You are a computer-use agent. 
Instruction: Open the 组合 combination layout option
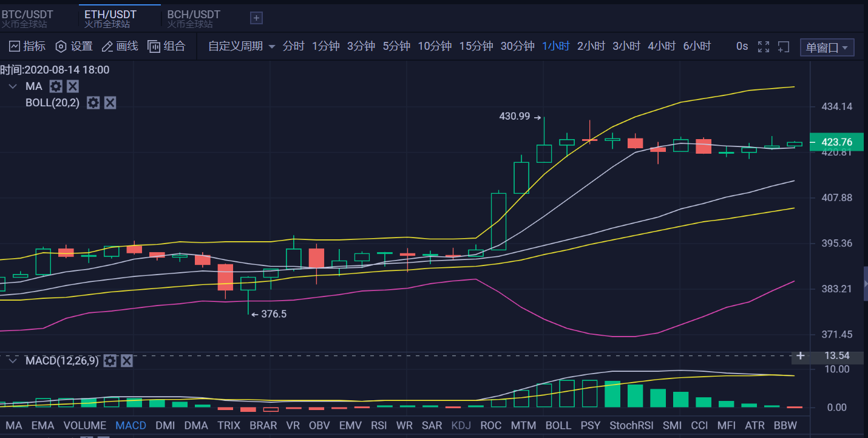pyautogui.click(x=166, y=46)
